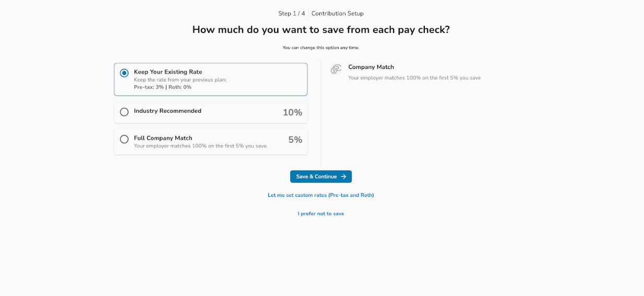This screenshot has width=644, height=296.
Task: Click the Industry Recommended option label
Action: (168, 111)
